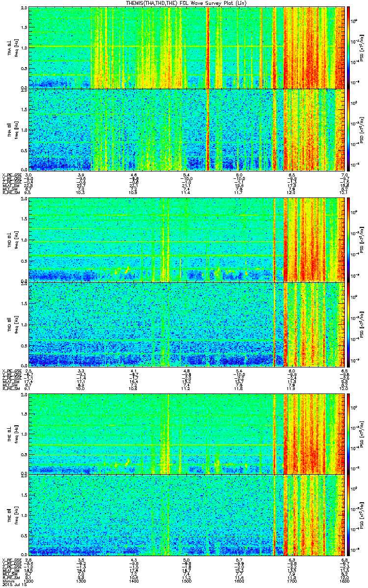This screenshot has width=368, height=588.
Task: Click the PSD color bar beside THA B-perpendicular
Action: tap(348, 48)
